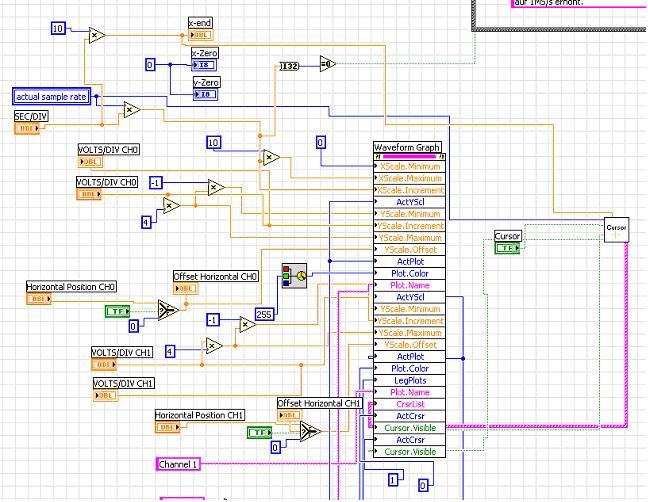Click the SEC/DIV label
This screenshot has width=648, height=502.
click(31, 117)
